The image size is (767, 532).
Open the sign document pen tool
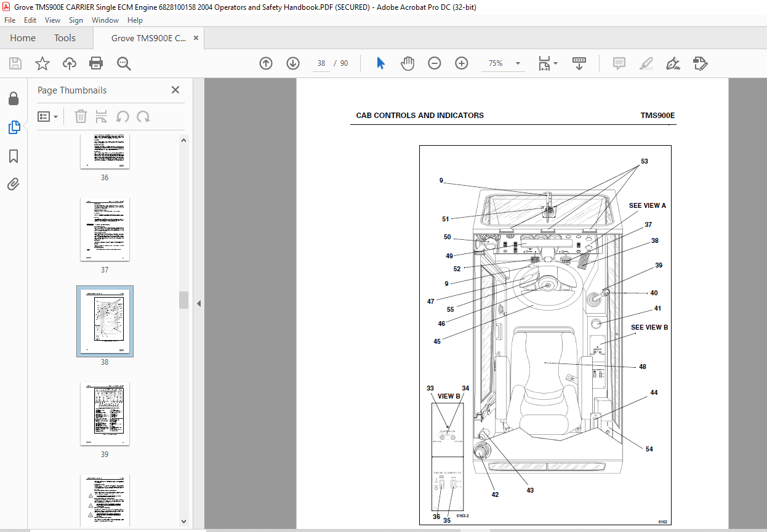pos(673,63)
